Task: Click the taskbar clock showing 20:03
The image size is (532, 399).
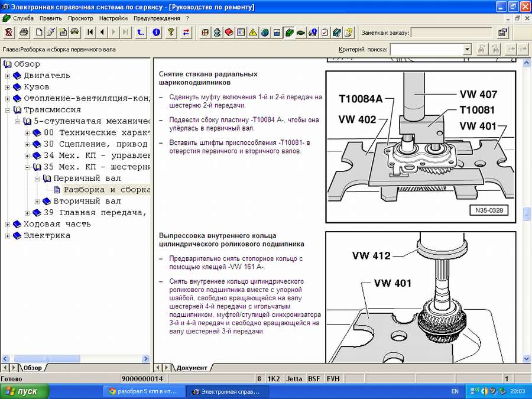Action: pos(518,391)
